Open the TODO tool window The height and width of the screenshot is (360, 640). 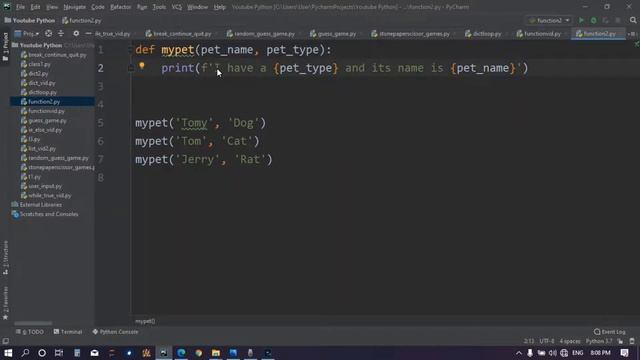click(x=30, y=332)
